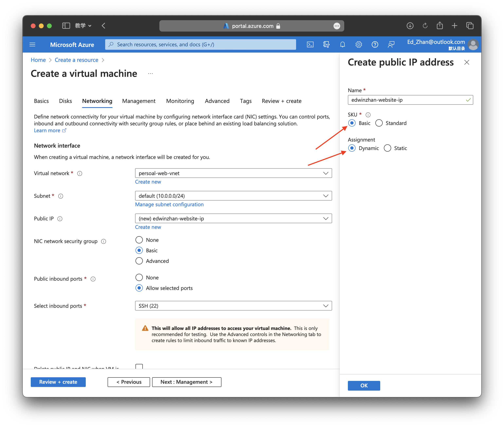Open the Subnet dropdown
Viewport: 504px width, 427px height.
pos(233,196)
